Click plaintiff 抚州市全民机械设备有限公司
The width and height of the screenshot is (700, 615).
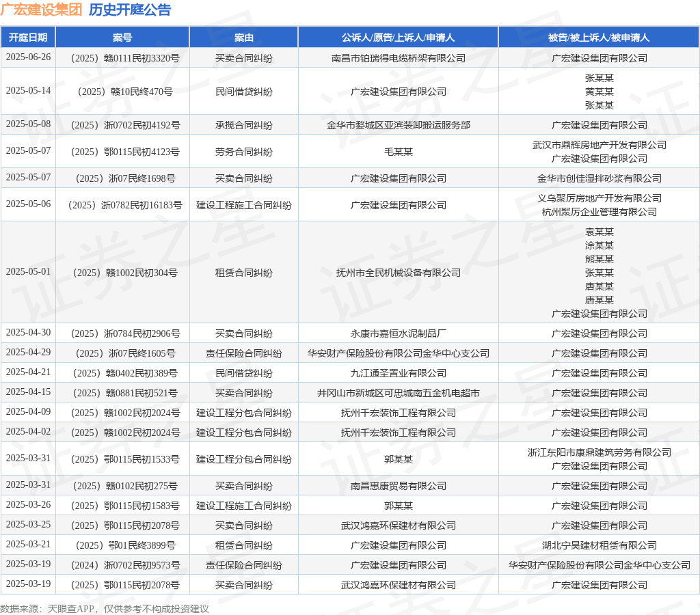399,273
